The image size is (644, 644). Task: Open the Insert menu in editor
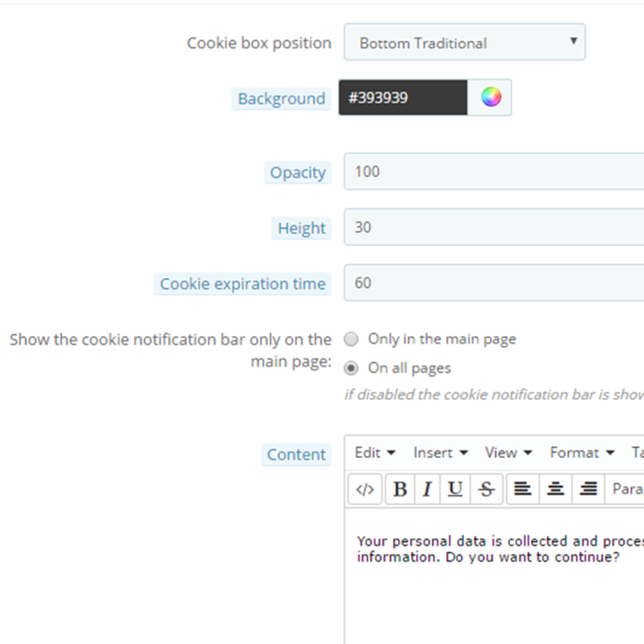click(x=440, y=453)
